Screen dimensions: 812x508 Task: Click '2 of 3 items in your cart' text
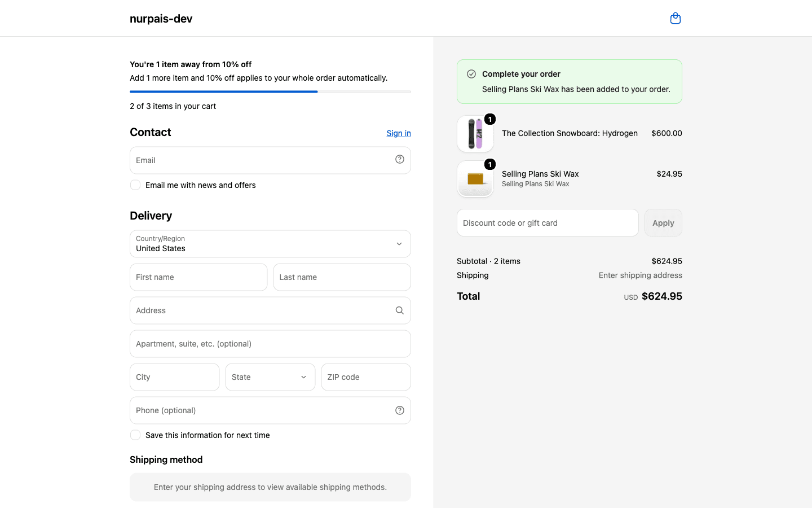[x=173, y=106]
